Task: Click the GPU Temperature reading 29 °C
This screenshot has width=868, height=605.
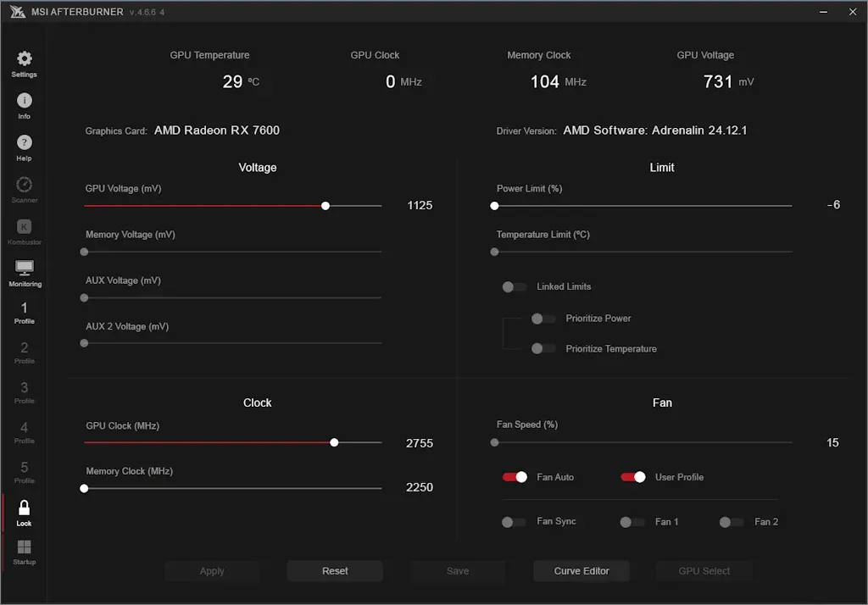Action: (x=241, y=82)
